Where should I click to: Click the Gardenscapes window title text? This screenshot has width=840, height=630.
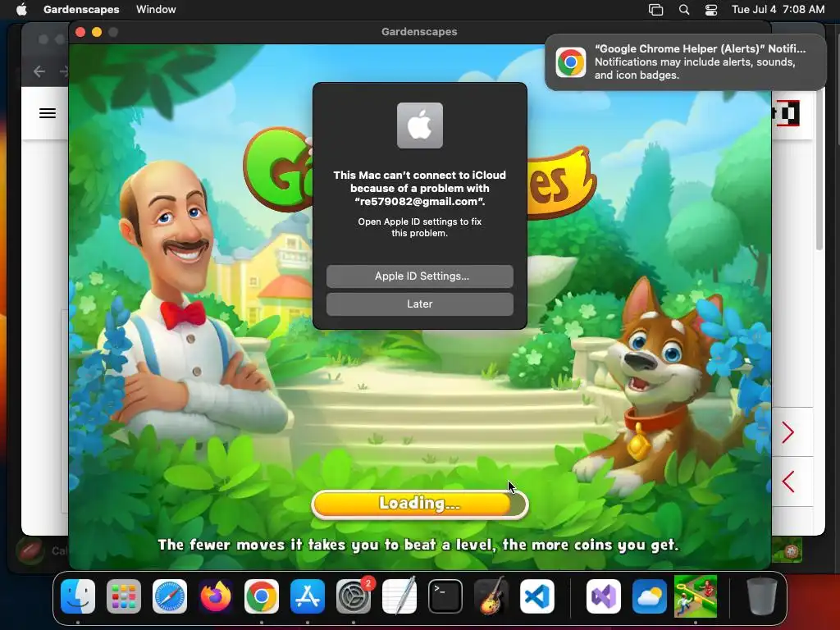point(419,32)
